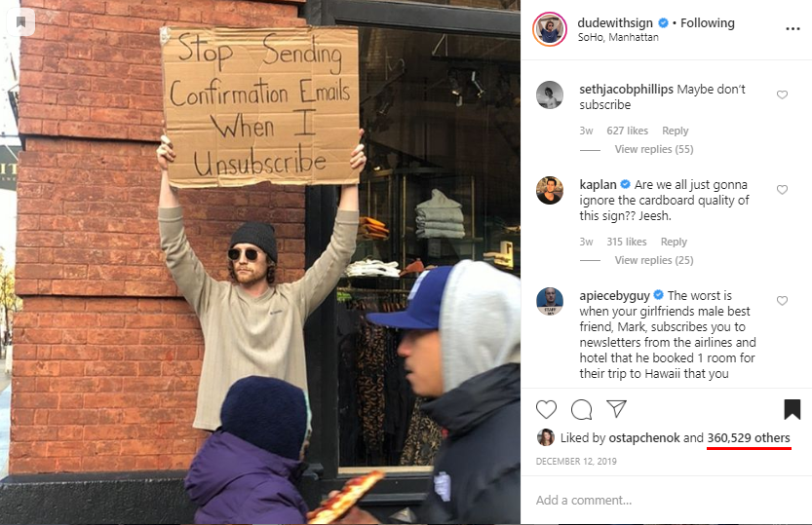Open SoHo, Manhattan location link

tap(618, 37)
